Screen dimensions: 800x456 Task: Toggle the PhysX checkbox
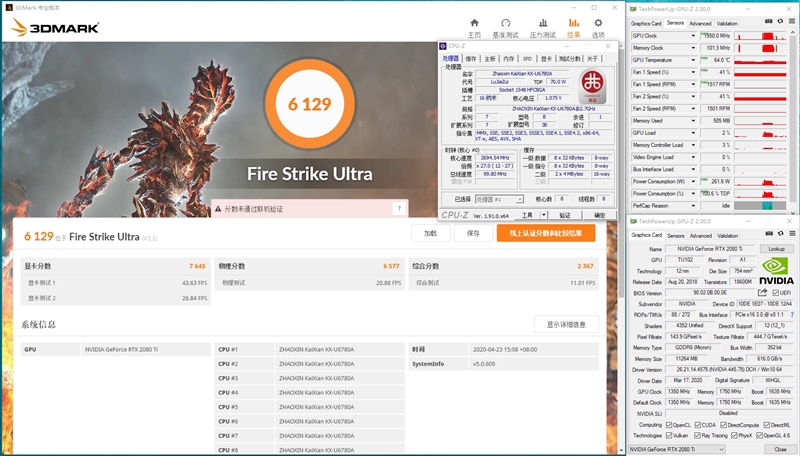pos(734,436)
